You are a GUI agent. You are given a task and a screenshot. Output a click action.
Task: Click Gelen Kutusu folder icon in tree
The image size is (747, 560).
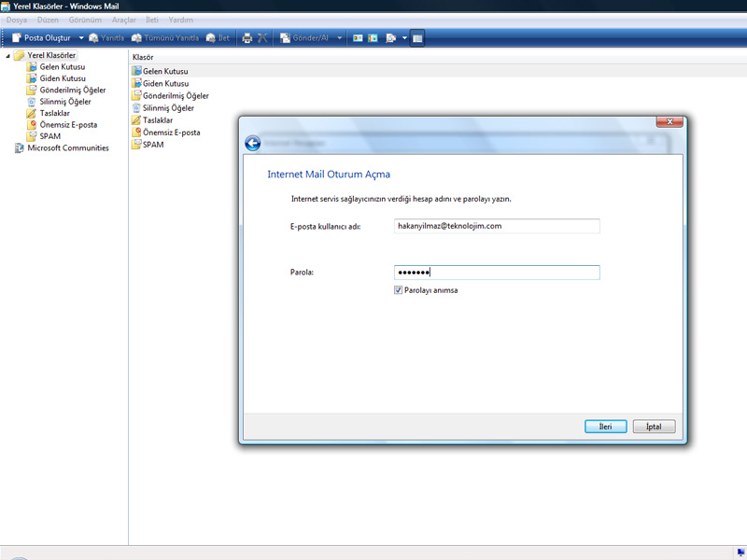[32, 66]
